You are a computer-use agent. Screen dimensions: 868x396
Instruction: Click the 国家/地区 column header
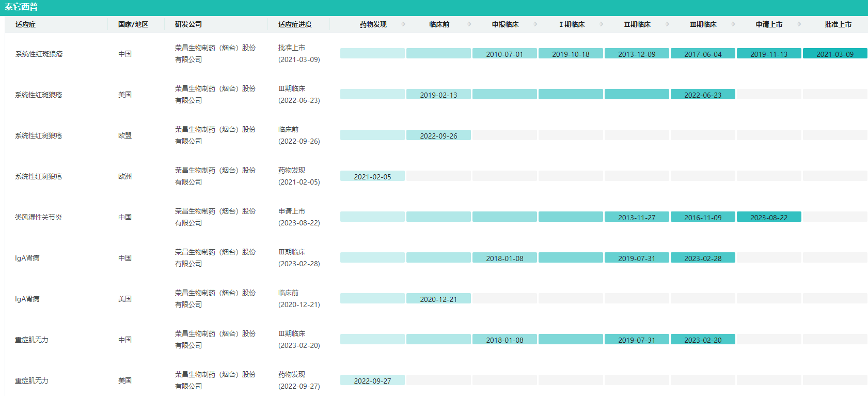click(x=133, y=24)
